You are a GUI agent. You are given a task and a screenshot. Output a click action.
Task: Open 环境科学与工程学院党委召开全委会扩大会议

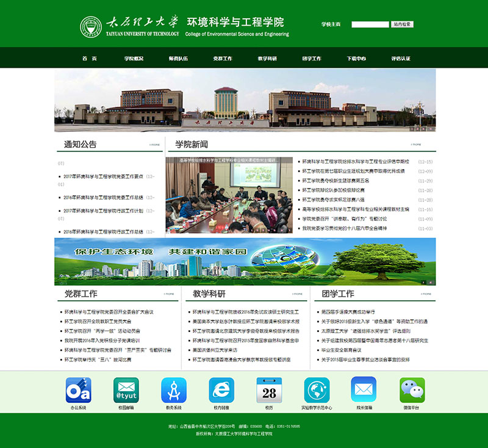[109, 312]
